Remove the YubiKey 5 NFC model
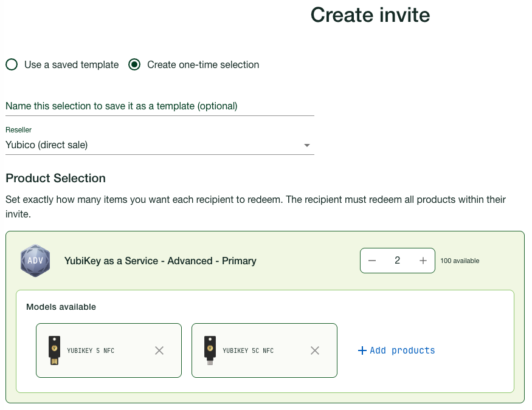 pyautogui.click(x=159, y=350)
